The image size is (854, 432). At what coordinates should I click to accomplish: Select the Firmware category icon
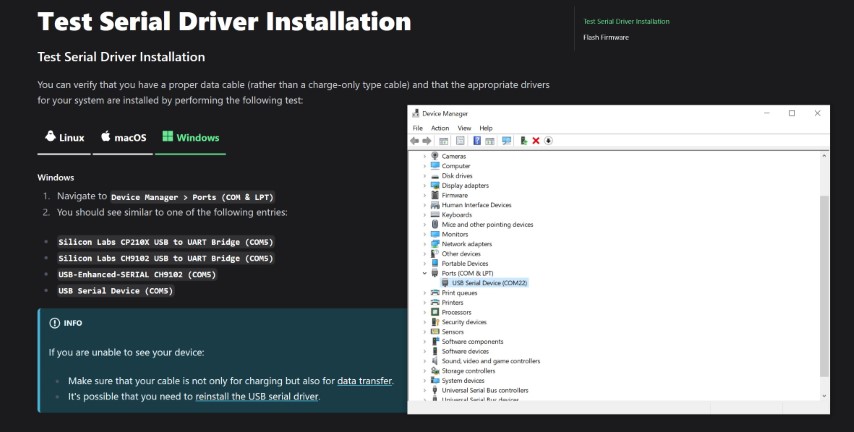coord(435,195)
